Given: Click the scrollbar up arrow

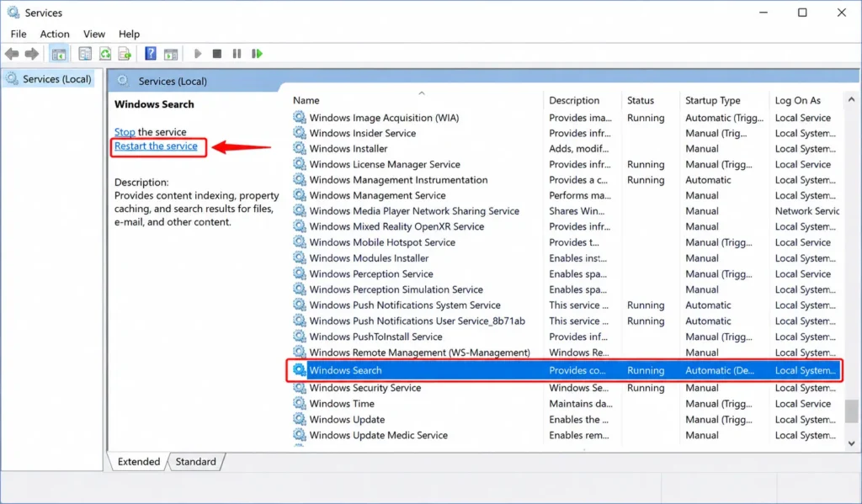Looking at the screenshot, I should pyautogui.click(x=852, y=99).
